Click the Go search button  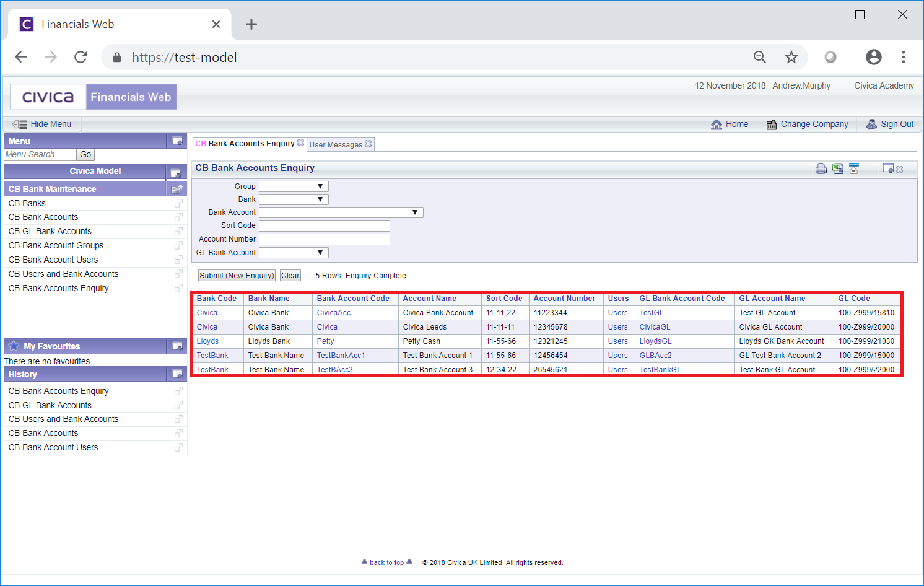coord(85,155)
